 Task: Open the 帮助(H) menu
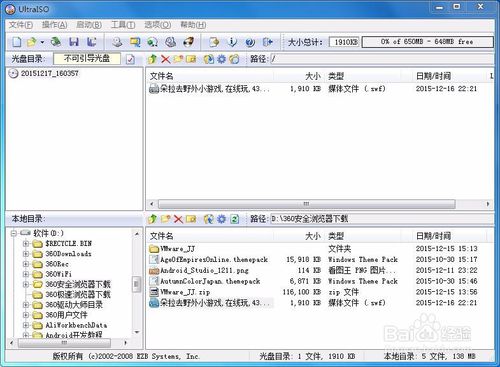193,25
